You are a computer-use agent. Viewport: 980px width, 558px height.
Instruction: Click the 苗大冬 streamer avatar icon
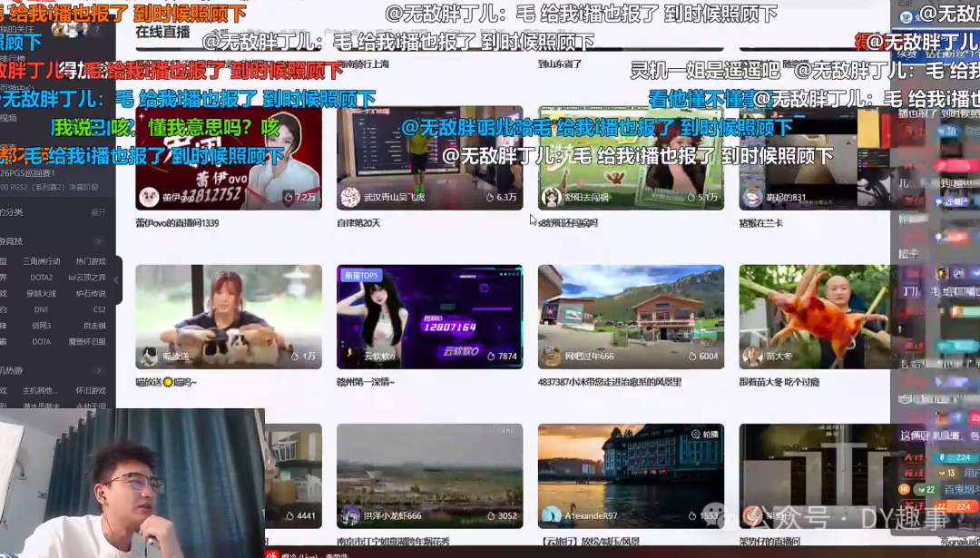pyautogui.click(x=752, y=357)
